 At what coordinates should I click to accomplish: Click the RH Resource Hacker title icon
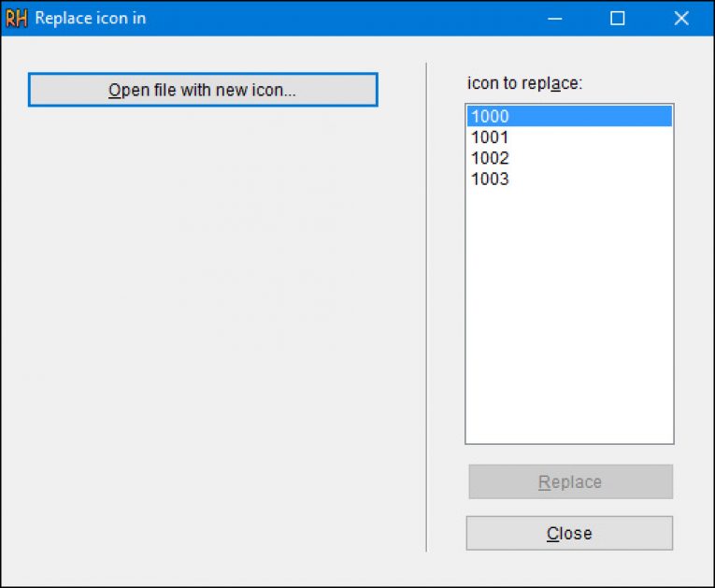(x=17, y=19)
